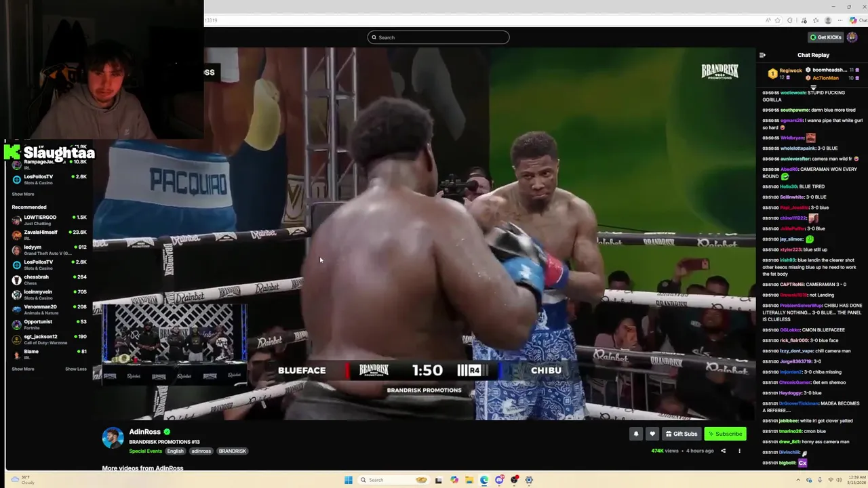
Task: Open boomheadsh gifter entry
Action: click(x=833, y=70)
